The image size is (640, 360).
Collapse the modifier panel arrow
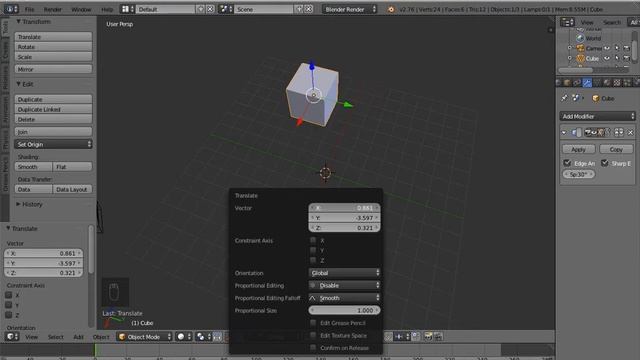(564, 132)
